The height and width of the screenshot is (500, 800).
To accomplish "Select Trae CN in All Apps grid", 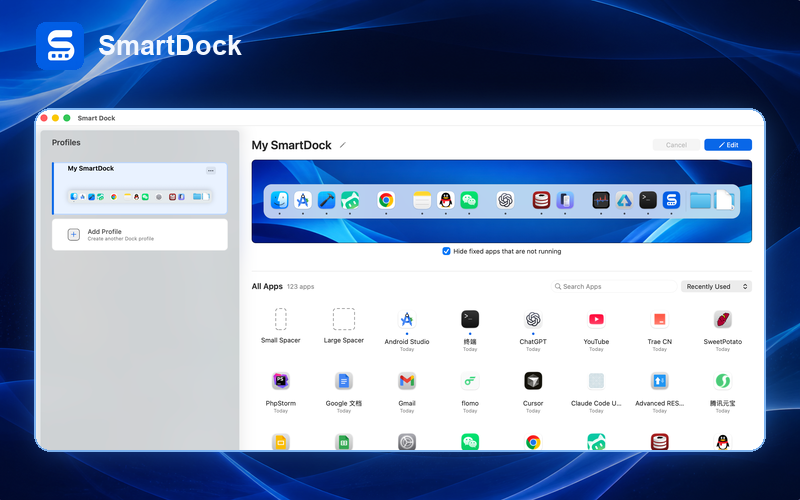I will [x=660, y=331].
